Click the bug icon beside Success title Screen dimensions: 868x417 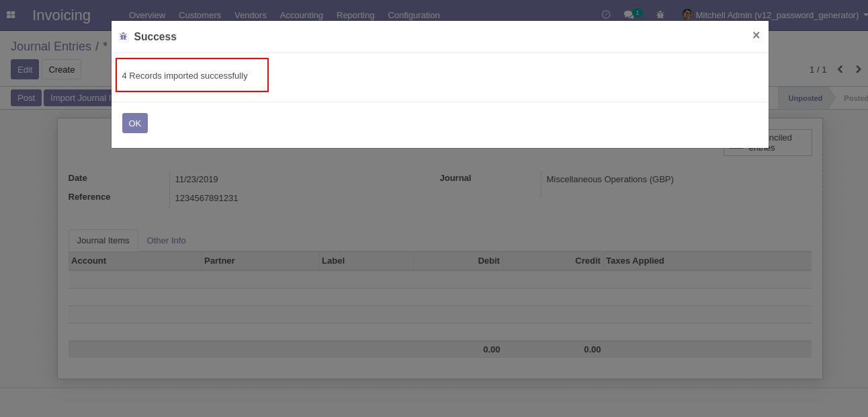click(x=123, y=37)
